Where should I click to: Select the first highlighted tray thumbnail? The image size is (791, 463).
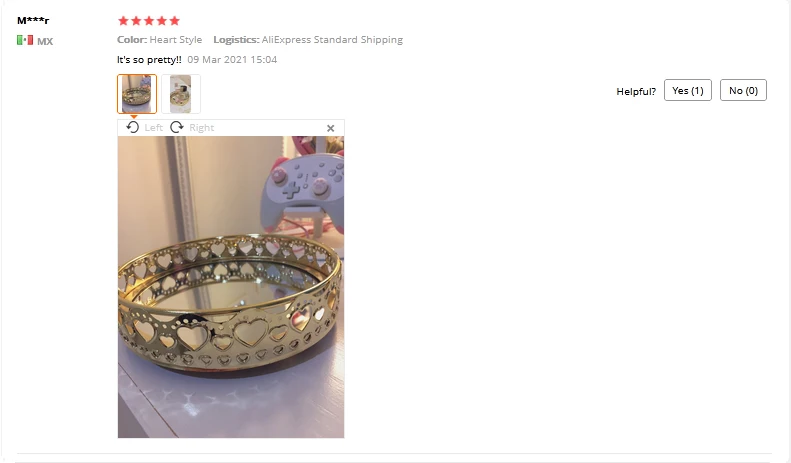(x=137, y=94)
